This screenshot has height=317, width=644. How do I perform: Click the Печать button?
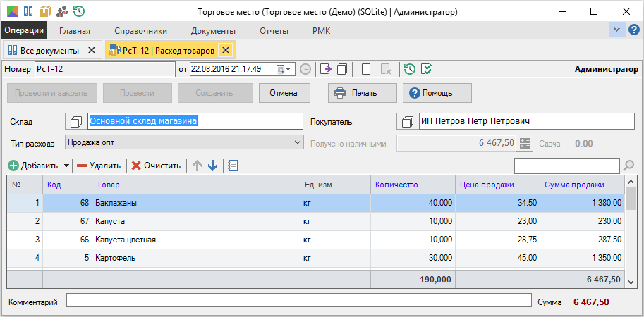click(363, 93)
